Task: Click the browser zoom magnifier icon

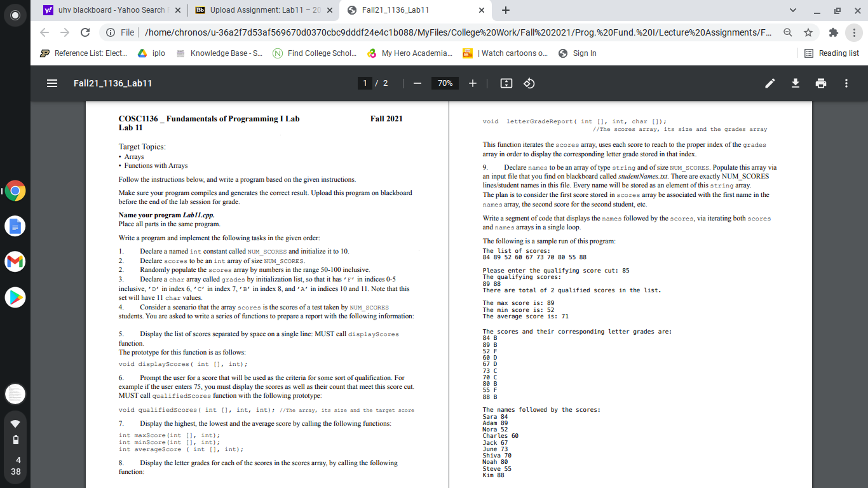Action: [787, 32]
